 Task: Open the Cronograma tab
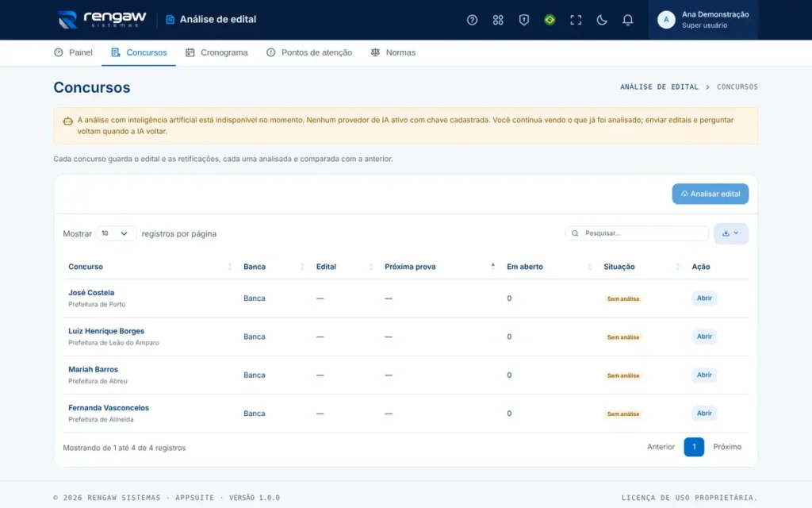[x=216, y=52]
